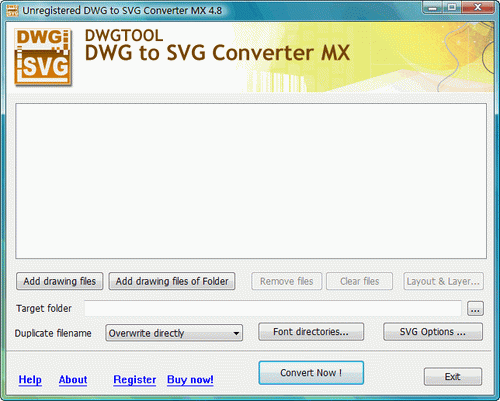
Task: Click the DWG SVG application logo
Action: 43,57
